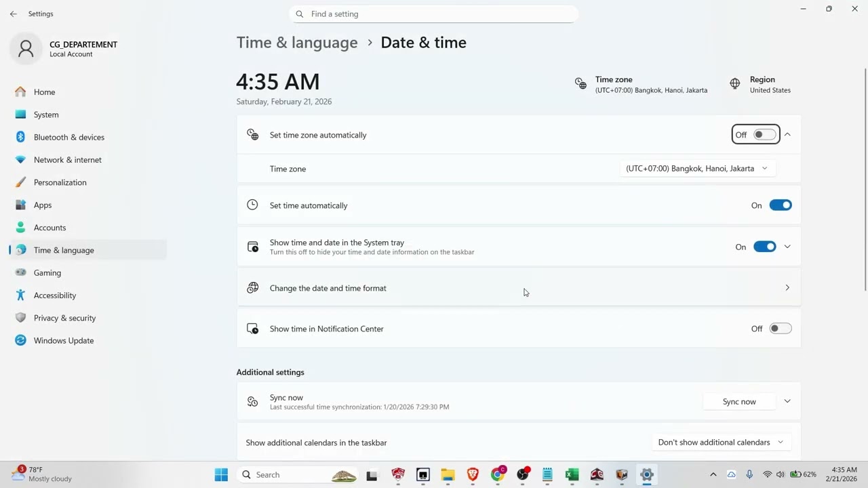Viewport: 868px width, 488px height.
Task: Click the Set time automatically clock icon
Action: 252,205
